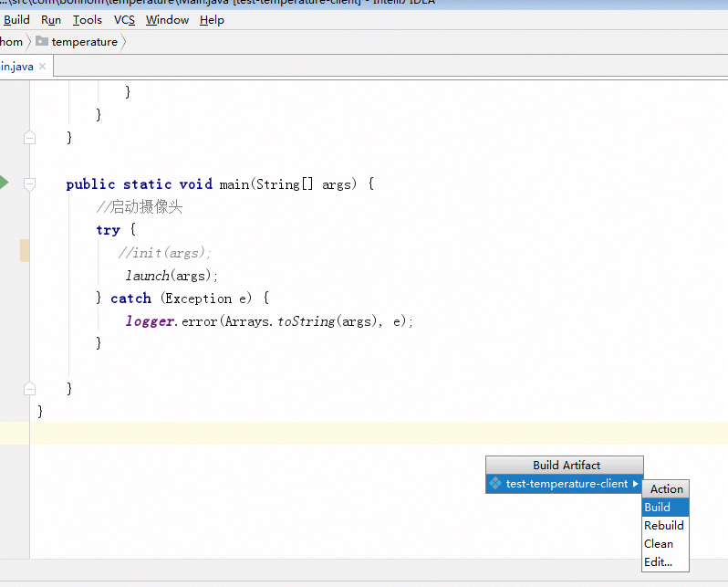Choose Edit... in the Action popup
Viewport: 728px width, 587px height.
(x=665, y=562)
